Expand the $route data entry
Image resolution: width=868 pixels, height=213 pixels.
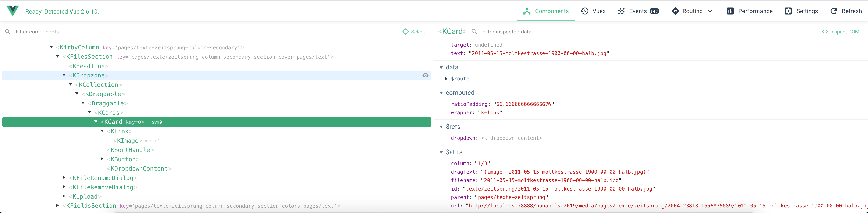(447, 78)
